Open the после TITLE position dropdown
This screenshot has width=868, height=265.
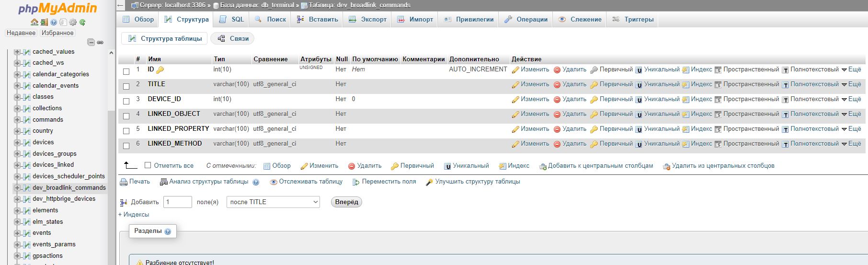coord(273,202)
